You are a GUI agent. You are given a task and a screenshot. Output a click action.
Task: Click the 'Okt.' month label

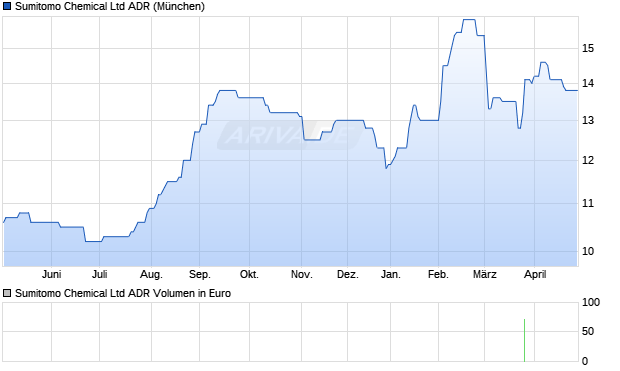250,274
